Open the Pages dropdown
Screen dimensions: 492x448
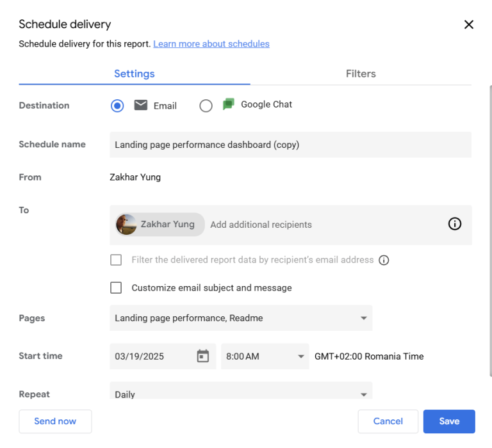(240, 318)
